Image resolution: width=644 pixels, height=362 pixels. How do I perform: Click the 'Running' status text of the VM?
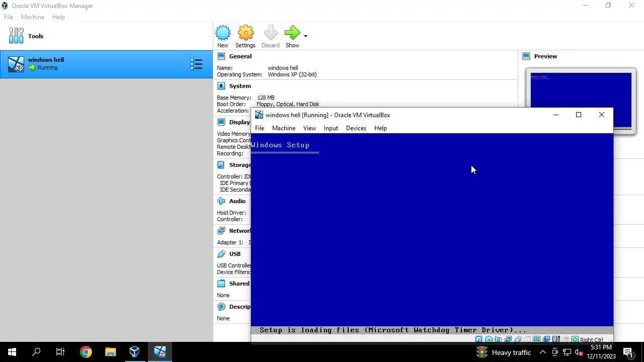pos(47,67)
